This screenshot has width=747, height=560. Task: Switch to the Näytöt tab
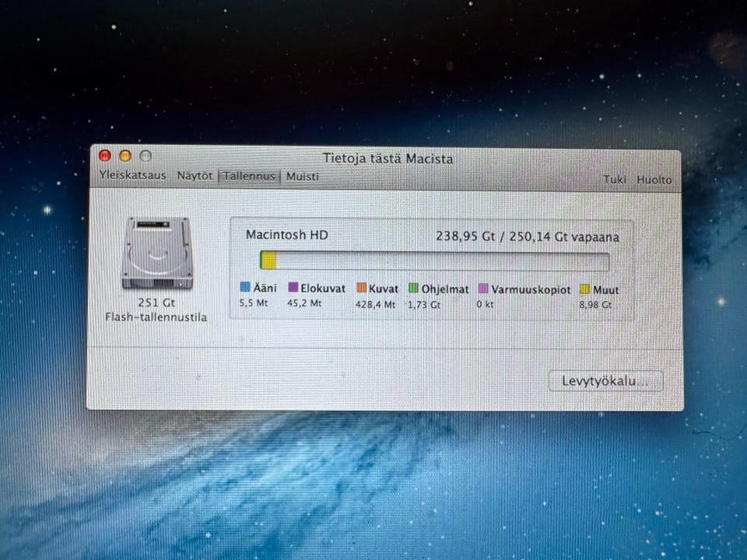[195, 176]
